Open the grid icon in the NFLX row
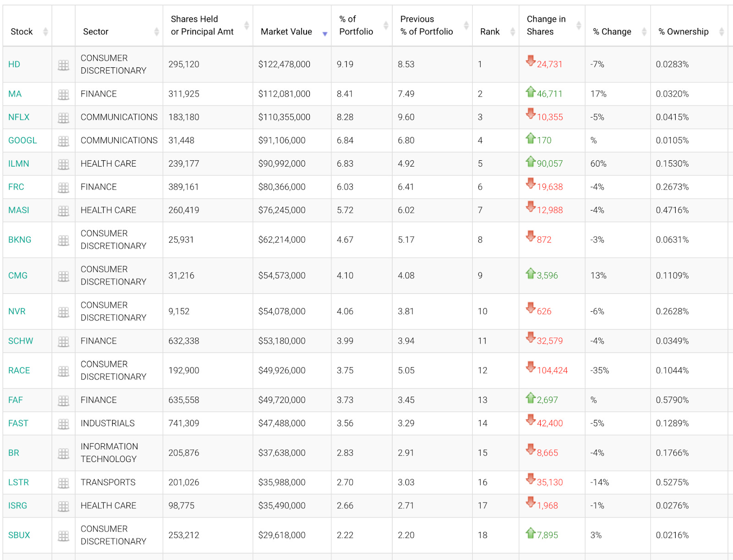The image size is (733, 560). pos(64,118)
